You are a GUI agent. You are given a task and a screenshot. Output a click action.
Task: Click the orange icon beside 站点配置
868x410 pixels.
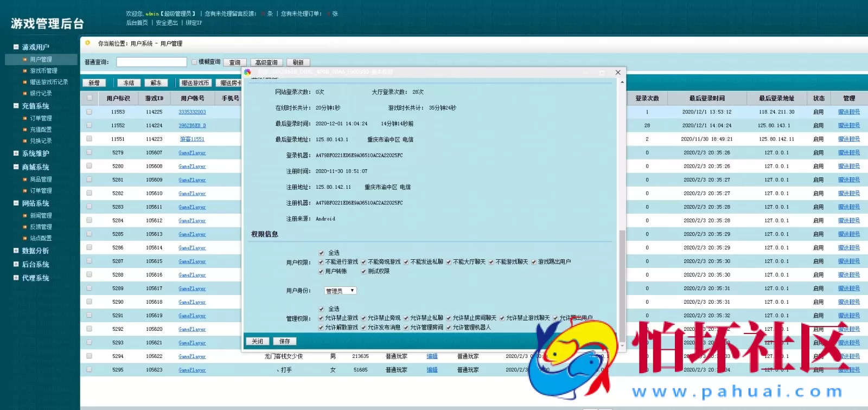click(x=25, y=239)
